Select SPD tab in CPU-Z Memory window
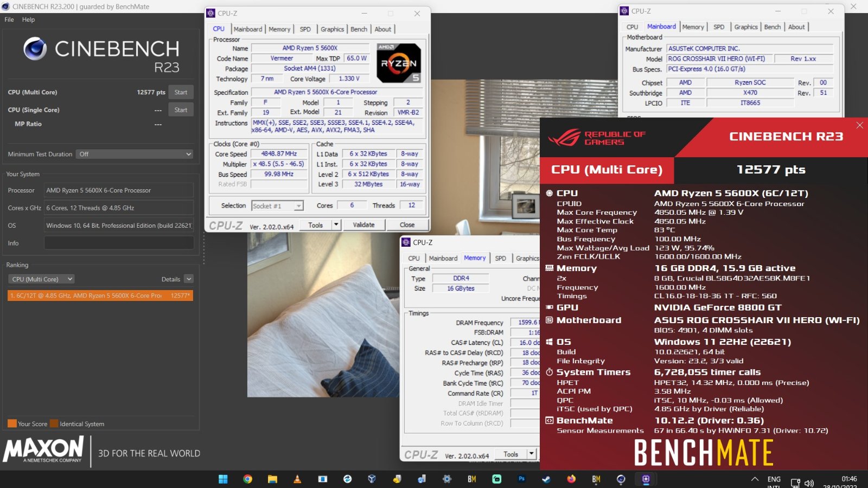868x488 pixels. (x=500, y=259)
